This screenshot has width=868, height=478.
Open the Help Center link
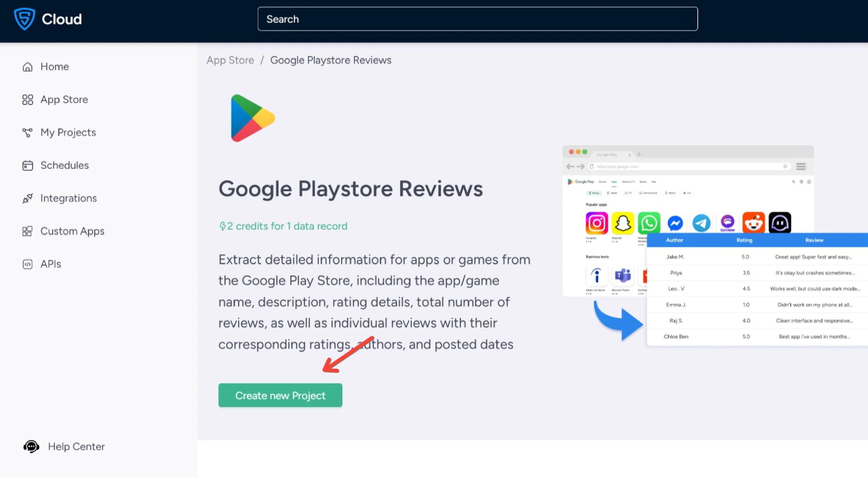click(x=76, y=446)
